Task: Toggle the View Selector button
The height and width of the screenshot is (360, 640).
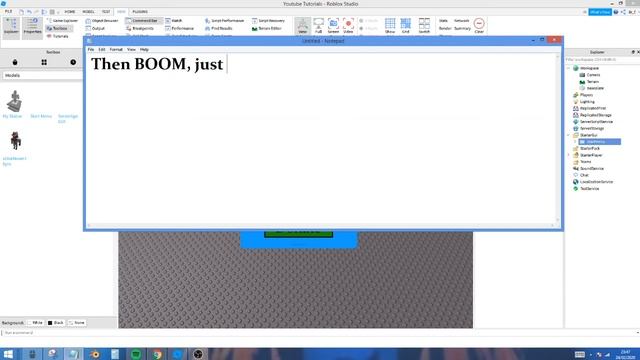Action: [302, 26]
